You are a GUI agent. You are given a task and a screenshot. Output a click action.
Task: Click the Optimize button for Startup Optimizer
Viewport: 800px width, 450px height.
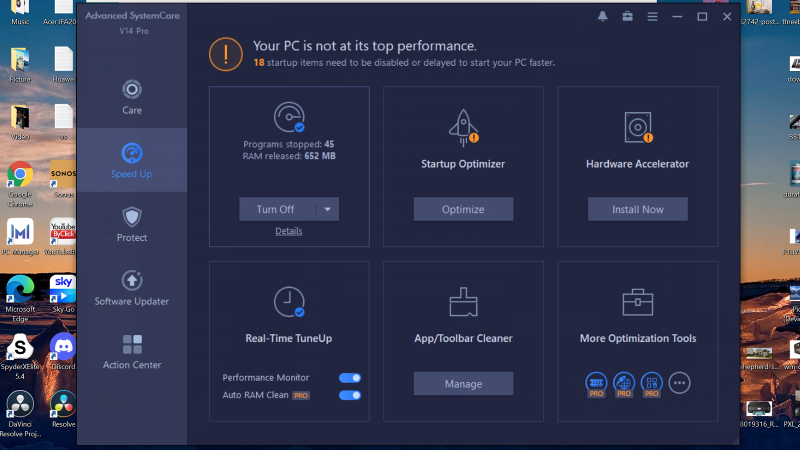[463, 209]
